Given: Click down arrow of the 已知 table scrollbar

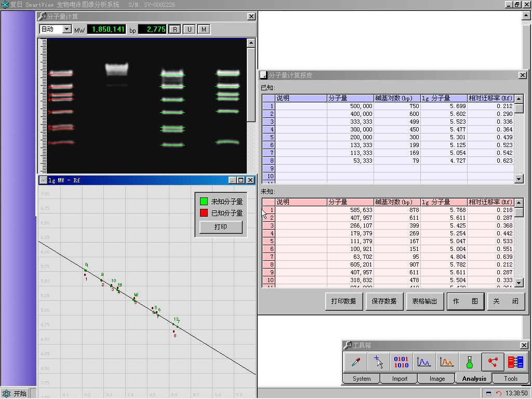Looking at the screenshot, I should [x=518, y=179].
